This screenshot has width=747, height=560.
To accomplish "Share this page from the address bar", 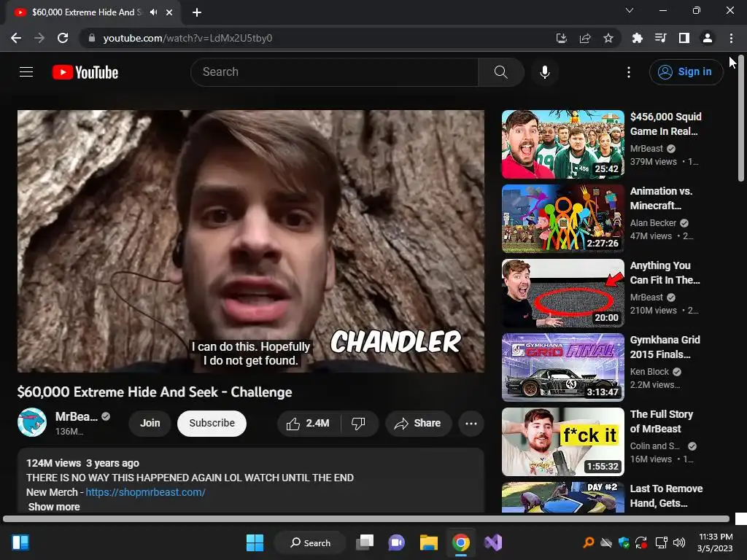I will tap(585, 38).
